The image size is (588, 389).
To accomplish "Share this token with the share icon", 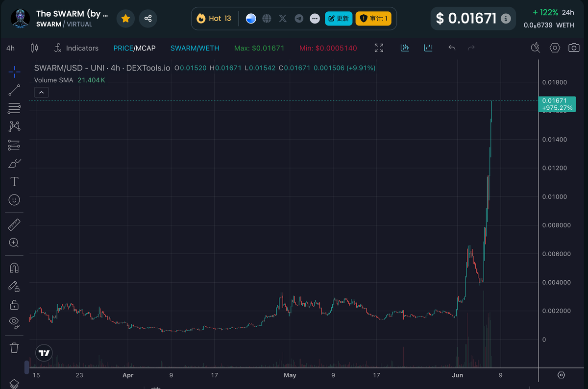I will pos(148,19).
